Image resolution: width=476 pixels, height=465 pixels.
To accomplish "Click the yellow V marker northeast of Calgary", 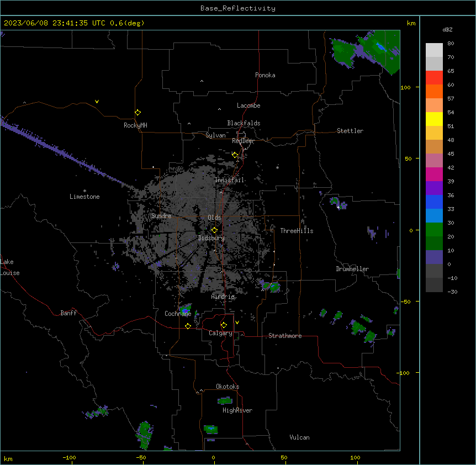I will (237, 323).
